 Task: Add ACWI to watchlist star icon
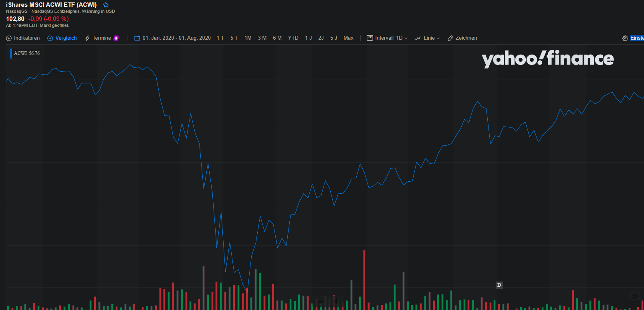pos(106,5)
